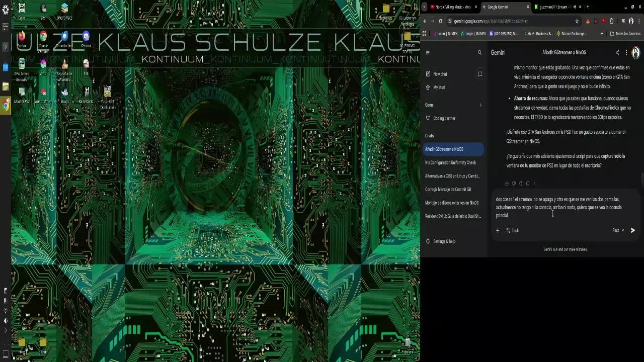Click the plus attach button in prompt box
Screen dimensions: 644x362
(498, 230)
